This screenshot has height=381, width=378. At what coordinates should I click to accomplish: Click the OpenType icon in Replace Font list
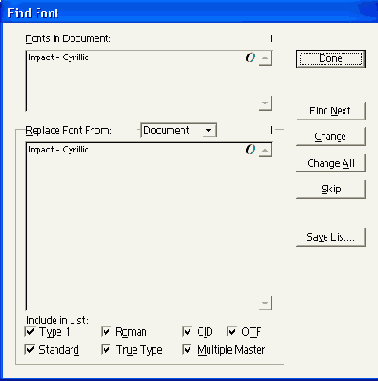[x=250, y=149]
